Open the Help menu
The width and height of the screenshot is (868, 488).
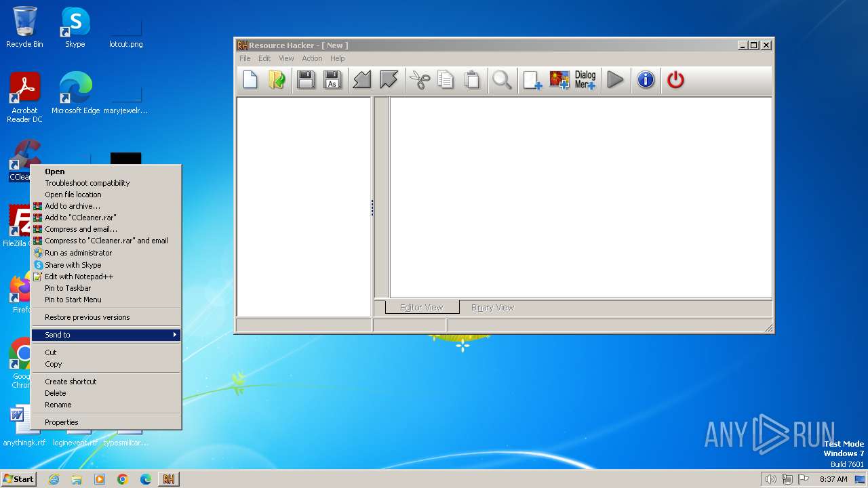[337, 58]
